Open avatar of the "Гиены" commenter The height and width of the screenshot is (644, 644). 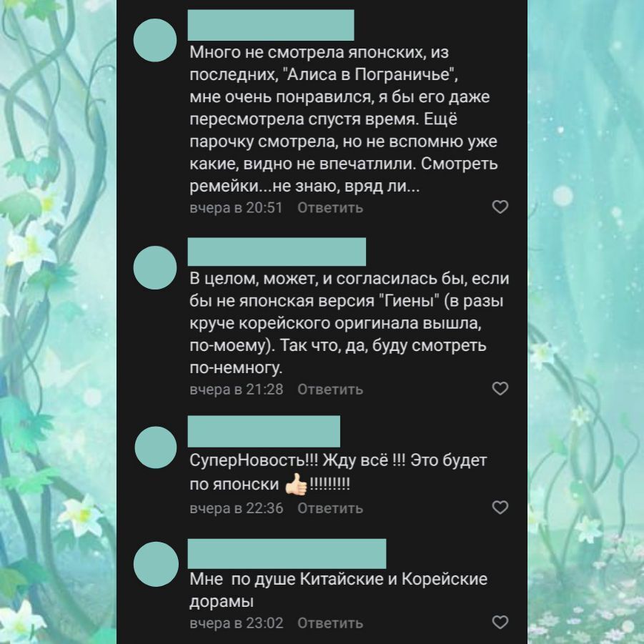click(x=155, y=268)
